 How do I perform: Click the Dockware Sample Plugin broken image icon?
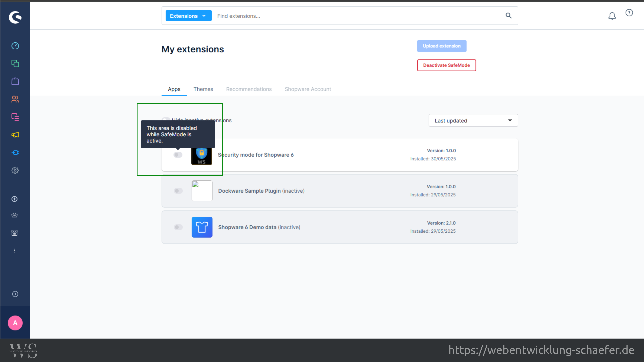[x=202, y=191]
